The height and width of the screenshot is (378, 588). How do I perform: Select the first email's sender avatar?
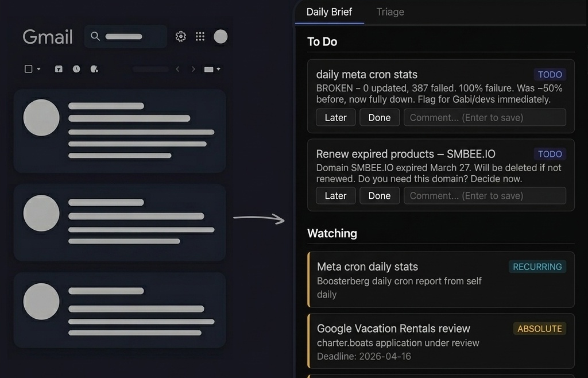41,117
